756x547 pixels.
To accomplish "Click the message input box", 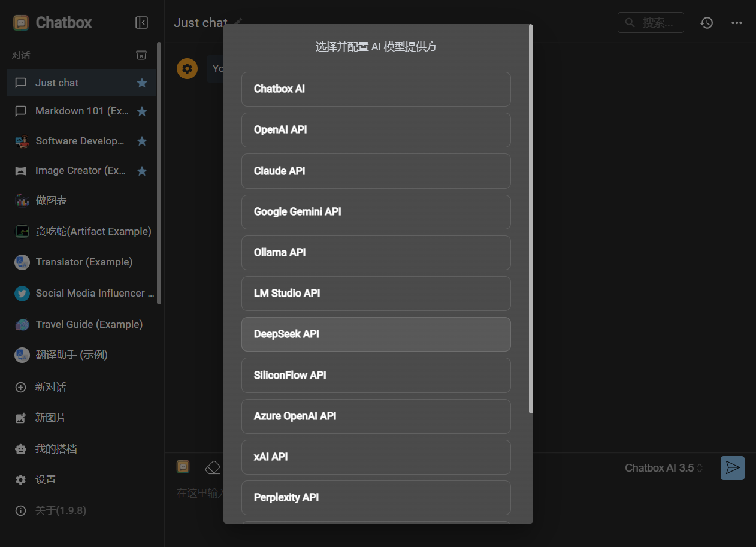I will (199, 493).
